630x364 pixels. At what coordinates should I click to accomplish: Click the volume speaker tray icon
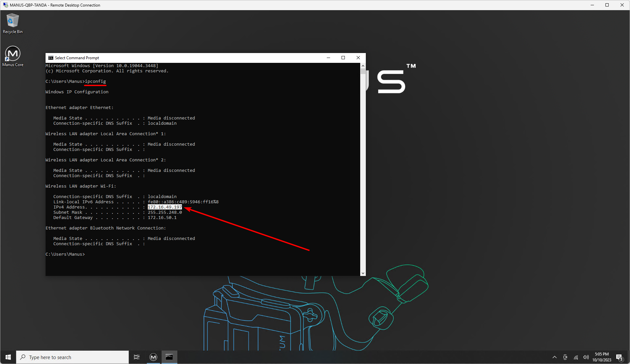(x=586, y=357)
